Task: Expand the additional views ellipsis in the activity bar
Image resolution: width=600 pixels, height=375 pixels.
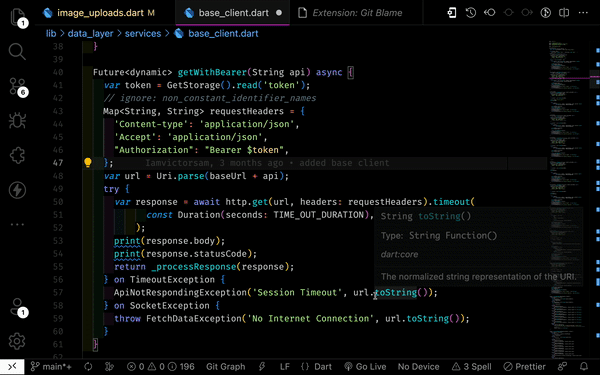Action: coord(17,225)
